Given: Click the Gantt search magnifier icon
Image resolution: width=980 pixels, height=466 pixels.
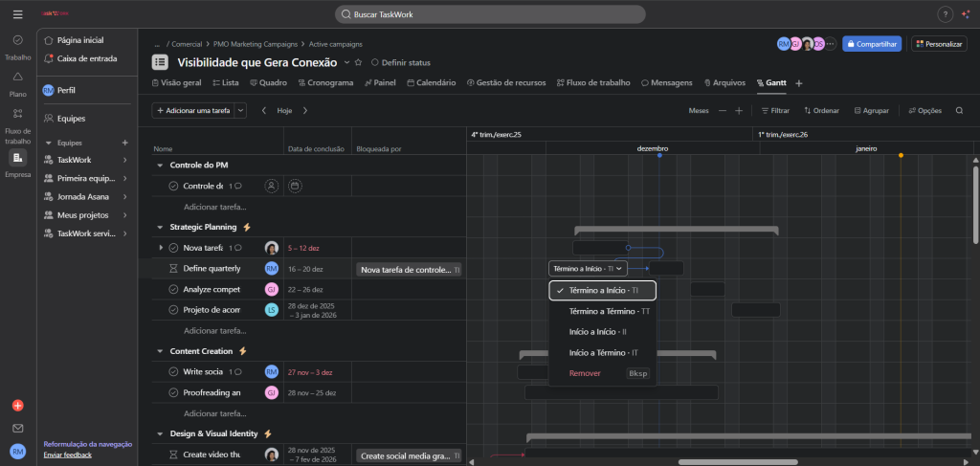Looking at the screenshot, I should click(960, 111).
